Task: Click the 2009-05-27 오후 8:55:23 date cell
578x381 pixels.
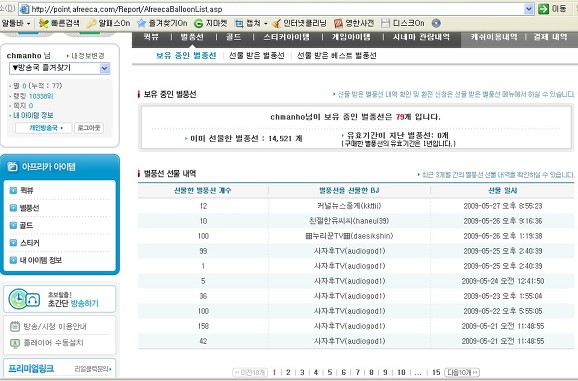Action: pyautogui.click(x=503, y=206)
